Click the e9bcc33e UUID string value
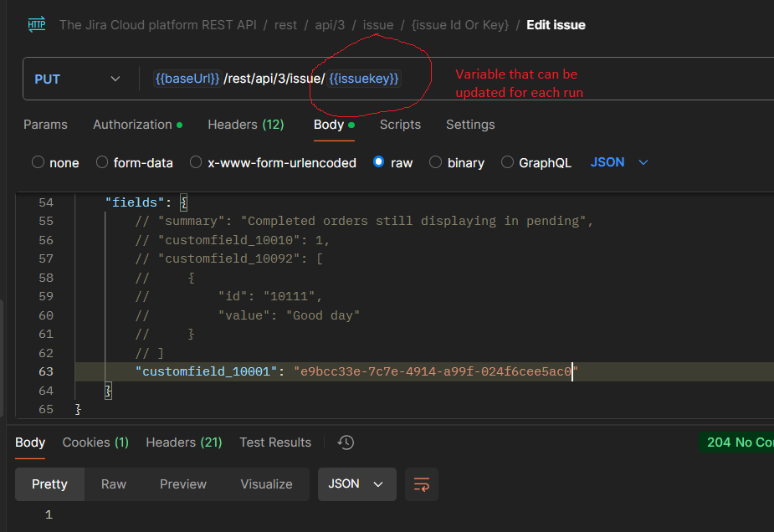This screenshot has height=532, width=774. click(436, 371)
